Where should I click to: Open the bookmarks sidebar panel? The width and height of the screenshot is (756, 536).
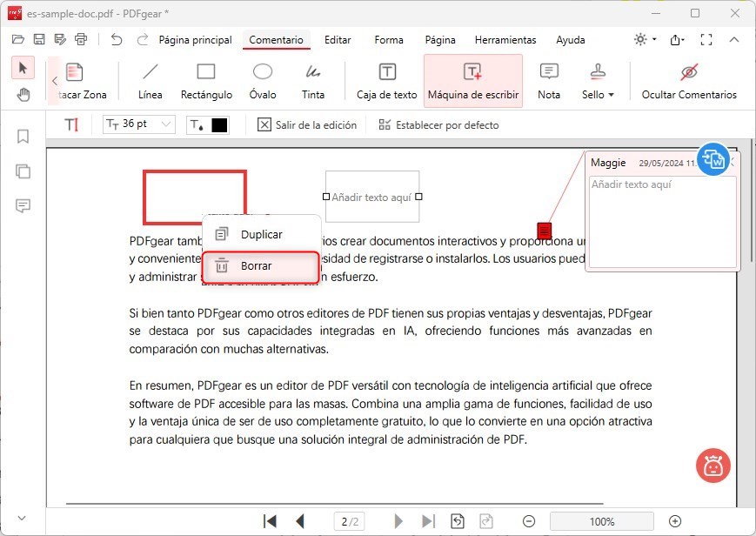point(23,137)
